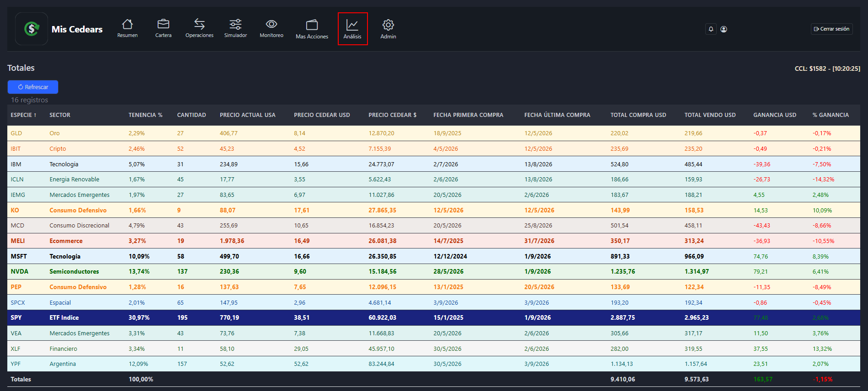
Task: Click the Ecommerce sector cell
Action: click(x=66, y=241)
